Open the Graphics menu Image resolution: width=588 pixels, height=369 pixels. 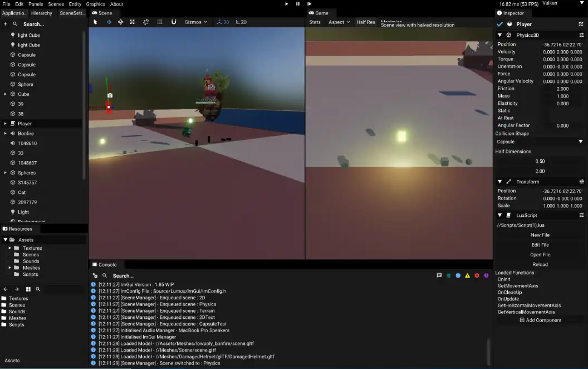[x=96, y=4]
